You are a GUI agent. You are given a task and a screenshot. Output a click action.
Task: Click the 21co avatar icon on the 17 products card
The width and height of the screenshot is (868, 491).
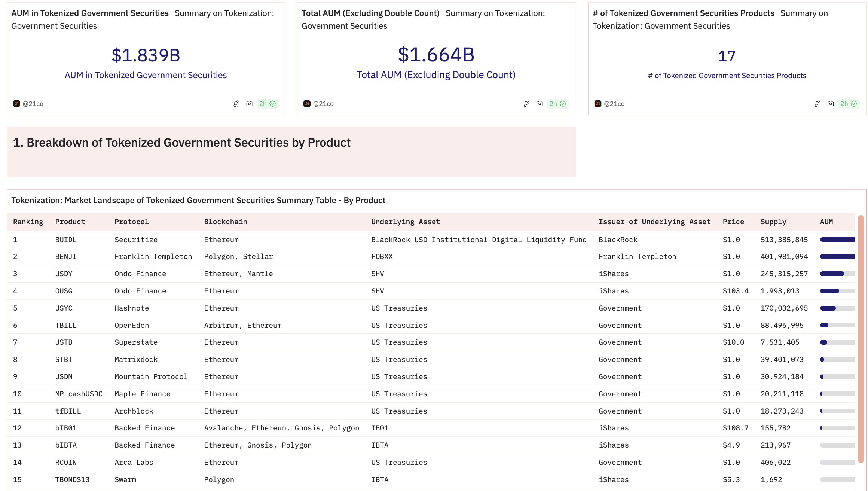point(597,104)
